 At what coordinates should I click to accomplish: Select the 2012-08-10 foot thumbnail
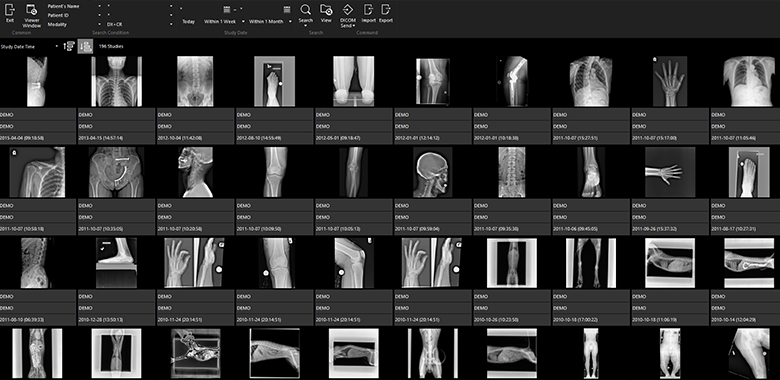274,81
